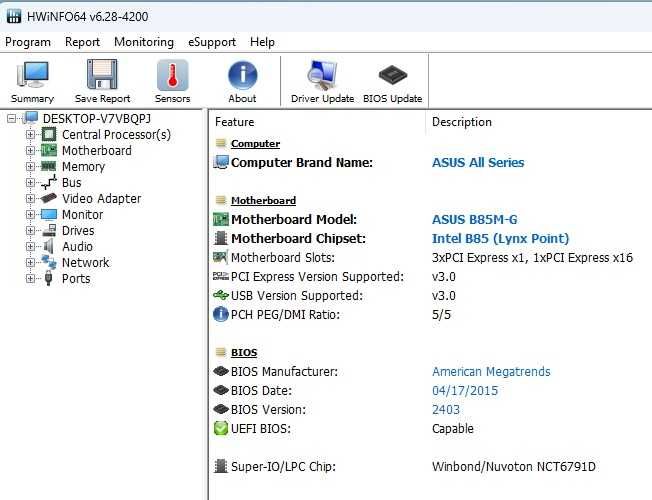Click the Motherboard Model row icon
This screenshot has width=652, height=500.
click(x=221, y=219)
